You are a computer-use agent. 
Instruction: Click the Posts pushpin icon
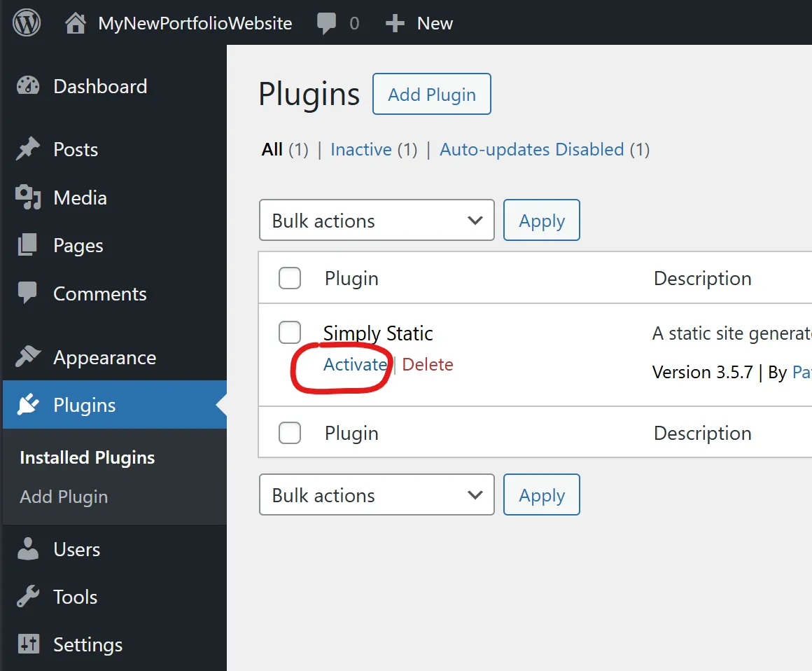pyautogui.click(x=28, y=149)
